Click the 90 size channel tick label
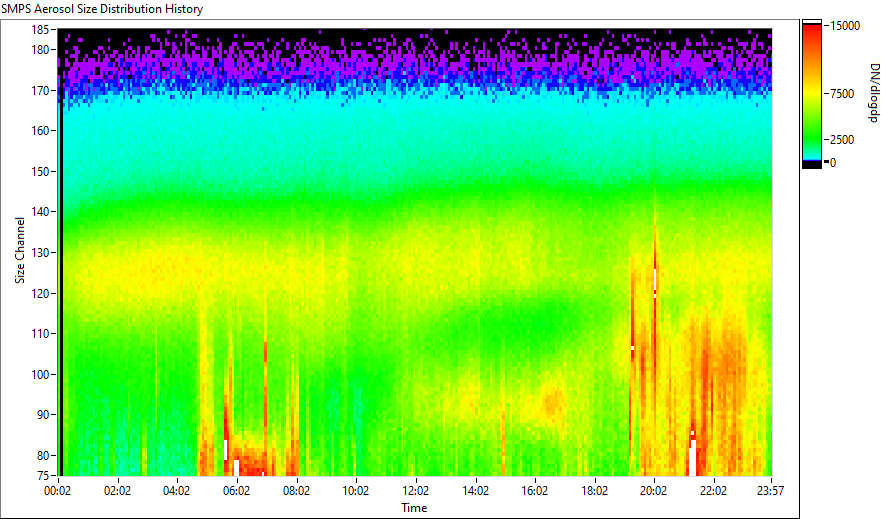Viewport: 884px width, 519px height. (x=43, y=415)
